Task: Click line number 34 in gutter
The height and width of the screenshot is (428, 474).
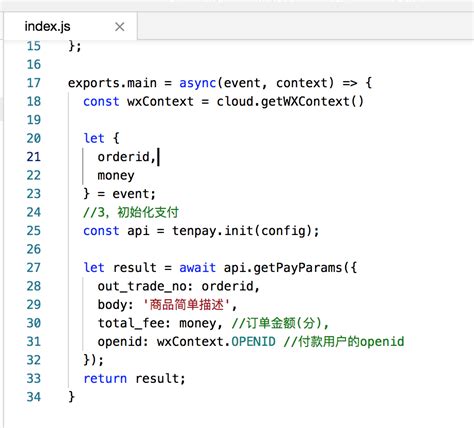Action: pyautogui.click(x=34, y=397)
